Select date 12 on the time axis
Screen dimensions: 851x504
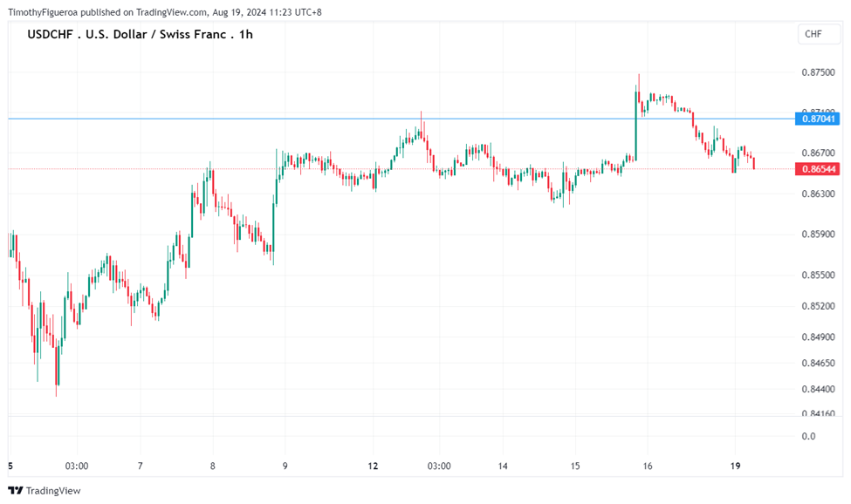(373, 467)
